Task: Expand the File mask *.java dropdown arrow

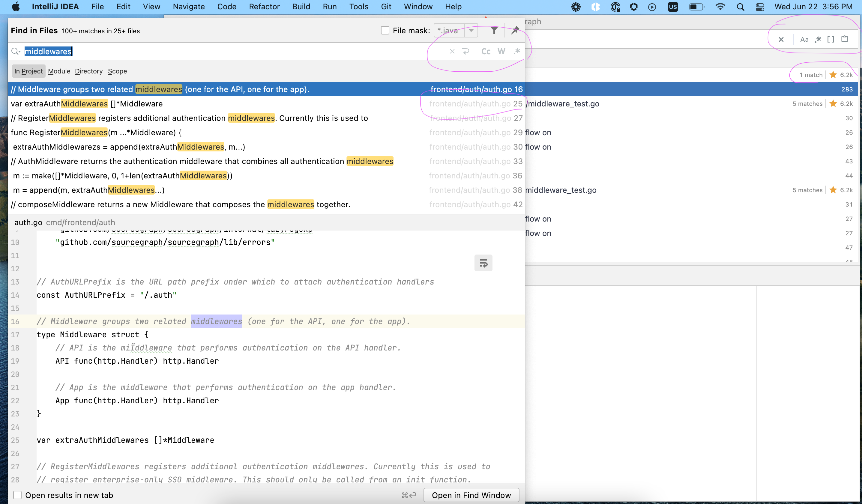Action: point(471,30)
